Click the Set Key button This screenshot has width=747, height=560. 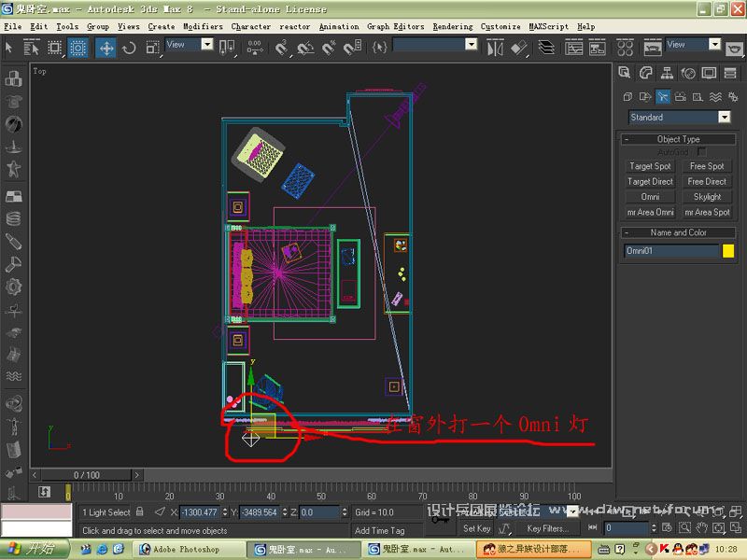(x=476, y=528)
